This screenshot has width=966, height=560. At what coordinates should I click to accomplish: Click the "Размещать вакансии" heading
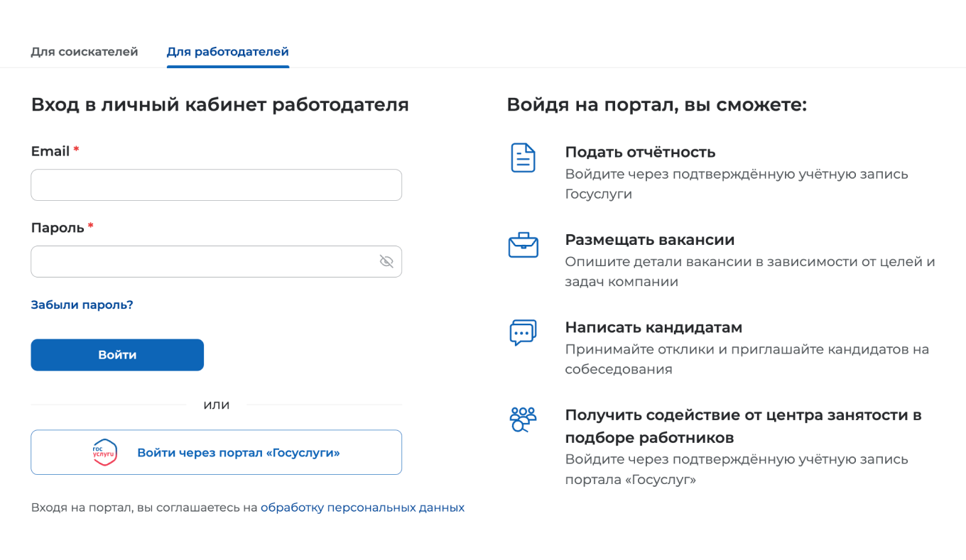pos(649,239)
